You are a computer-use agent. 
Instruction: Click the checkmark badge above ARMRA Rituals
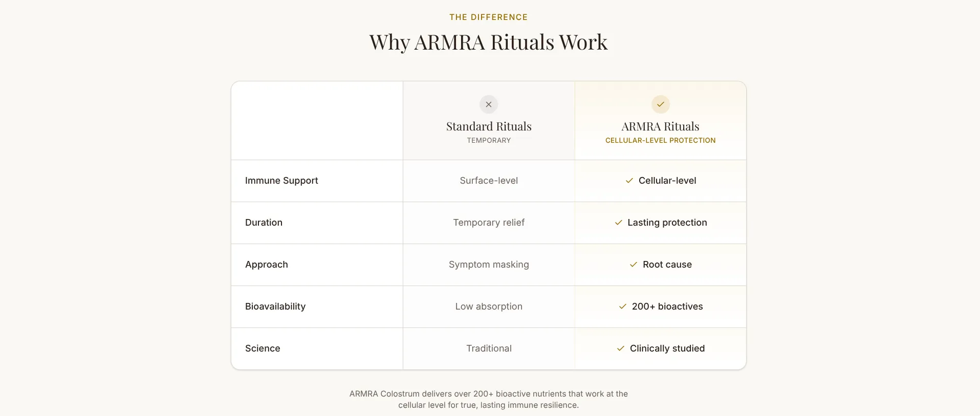click(661, 104)
